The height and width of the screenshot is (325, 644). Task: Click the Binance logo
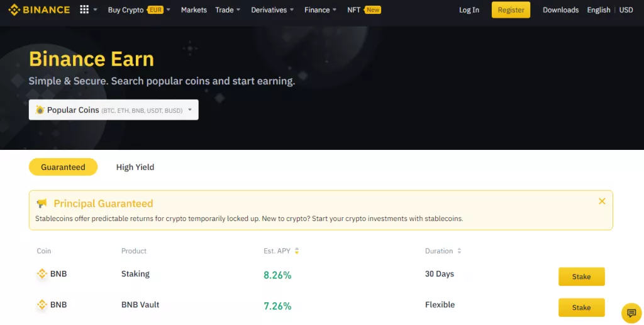pos(39,10)
